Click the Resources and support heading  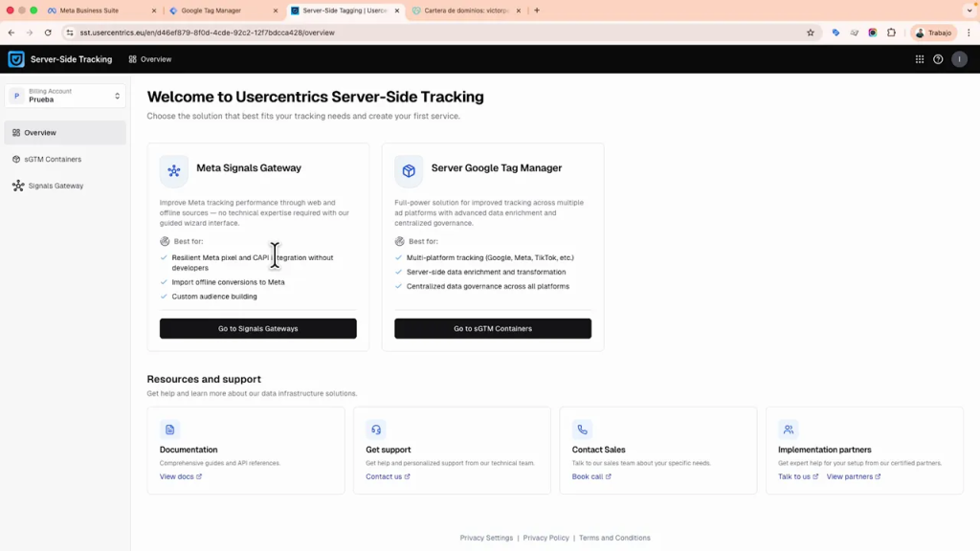click(204, 379)
